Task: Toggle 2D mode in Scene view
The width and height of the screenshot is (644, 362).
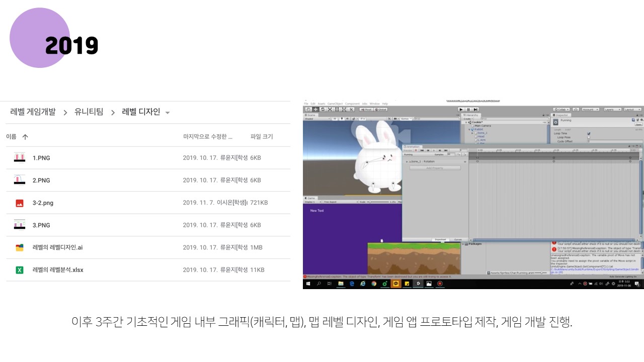Action: click(x=335, y=119)
